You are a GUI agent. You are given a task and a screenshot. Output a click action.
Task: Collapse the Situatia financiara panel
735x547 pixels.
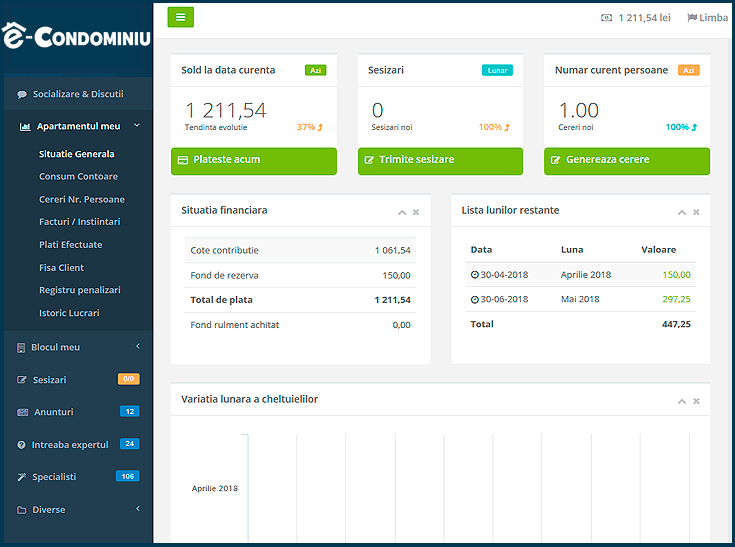pyautogui.click(x=402, y=212)
